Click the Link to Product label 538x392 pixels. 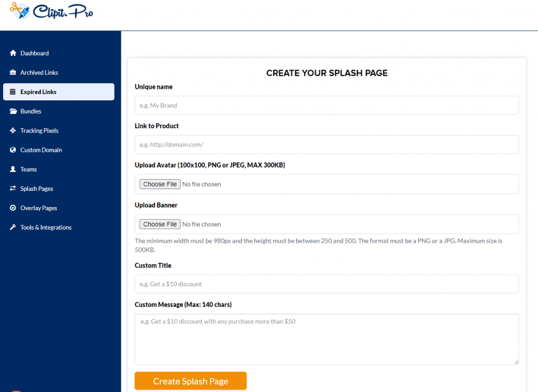coord(157,126)
